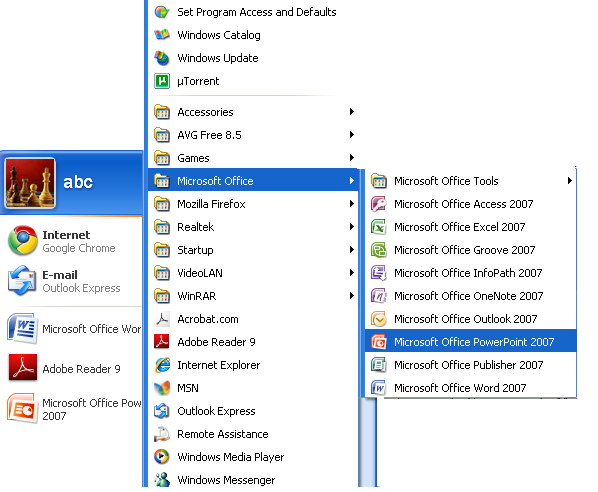
Task: Open Internet Google Chrome shortcut text
Action: 79,241
